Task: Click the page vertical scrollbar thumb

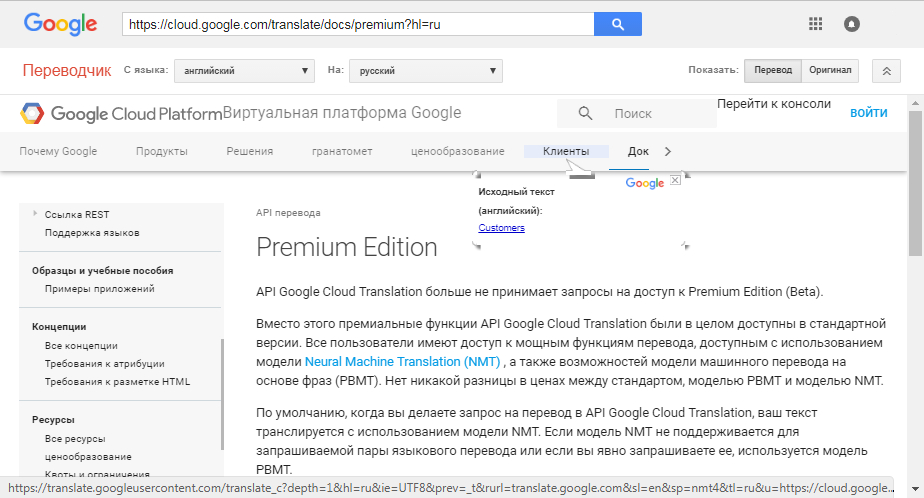Action: coord(915,183)
